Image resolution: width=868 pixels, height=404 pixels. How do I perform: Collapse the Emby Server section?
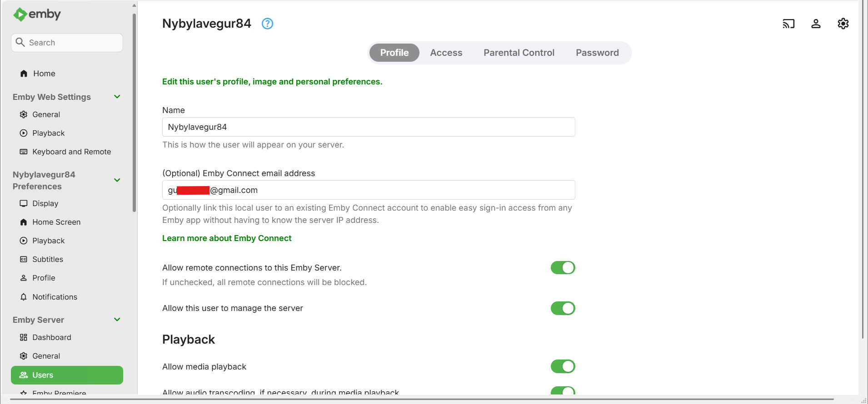point(117,320)
